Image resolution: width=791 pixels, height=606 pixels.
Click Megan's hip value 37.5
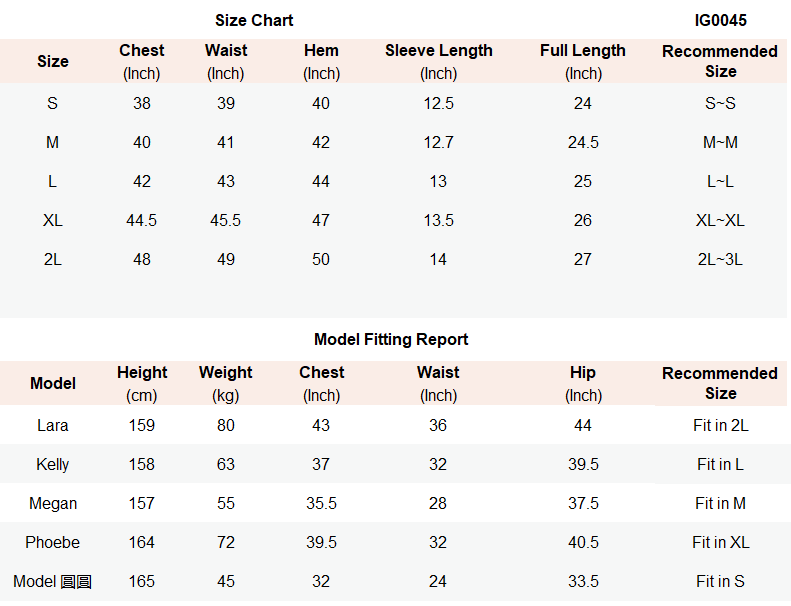583,503
